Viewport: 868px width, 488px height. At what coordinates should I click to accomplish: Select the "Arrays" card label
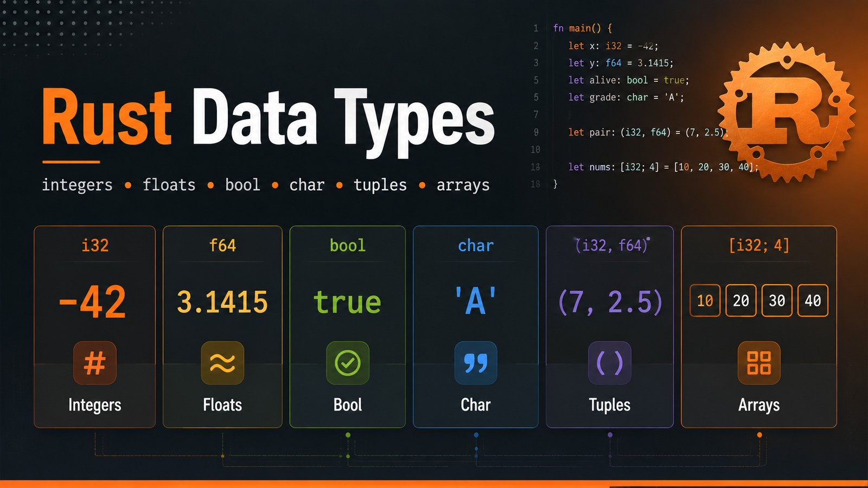point(759,405)
